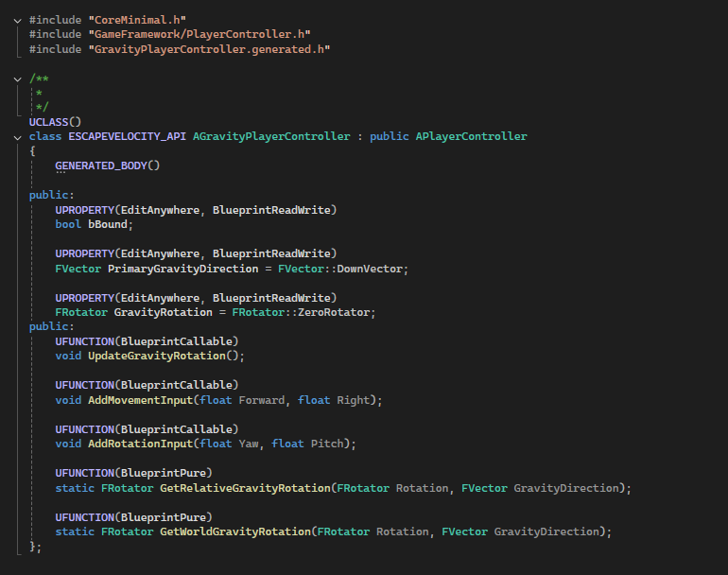The width and height of the screenshot is (728, 575).
Task: Click GravityDirection parameter in GetWorldGravityRotation
Action: (546, 531)
